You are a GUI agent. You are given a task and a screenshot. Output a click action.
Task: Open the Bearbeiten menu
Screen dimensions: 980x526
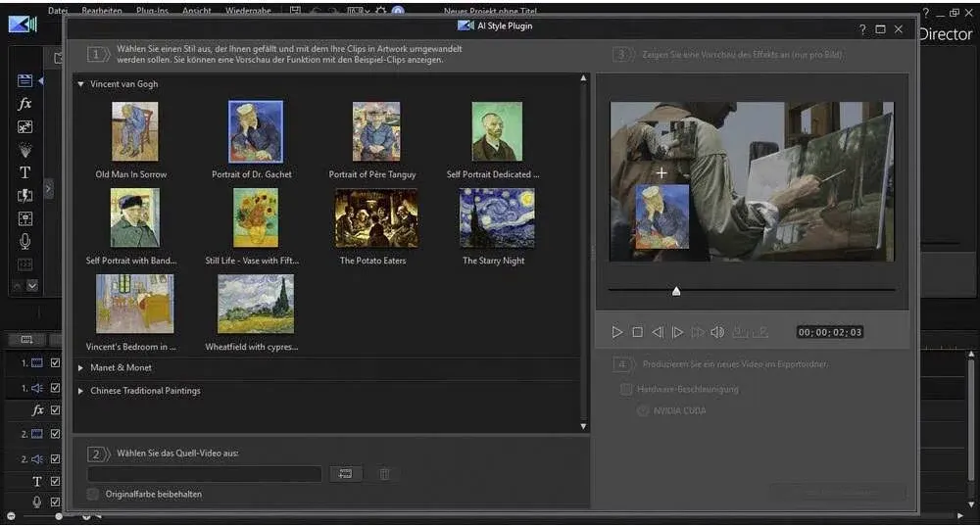click(102, 11)
